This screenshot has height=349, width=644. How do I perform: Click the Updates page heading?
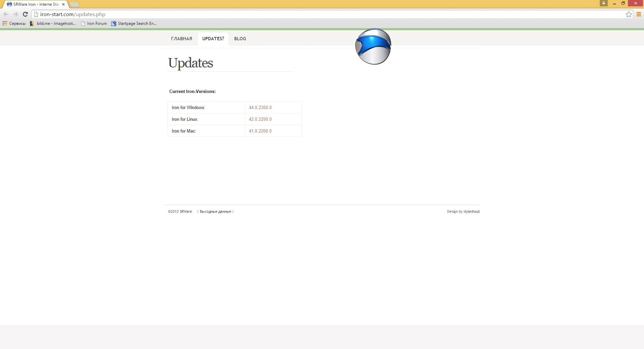coord(191,63)
